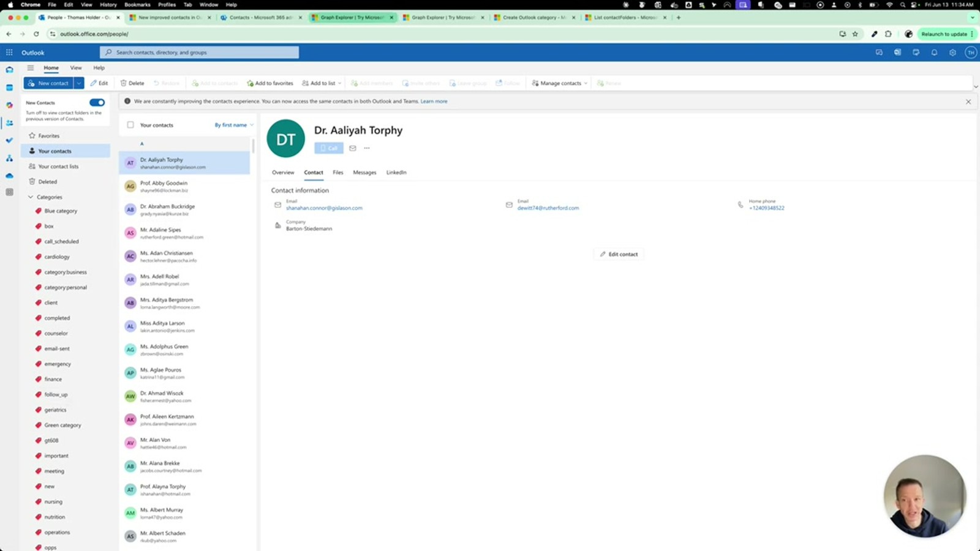Open the Help ribbon tab
980x551 pixels.
[99, 68]
